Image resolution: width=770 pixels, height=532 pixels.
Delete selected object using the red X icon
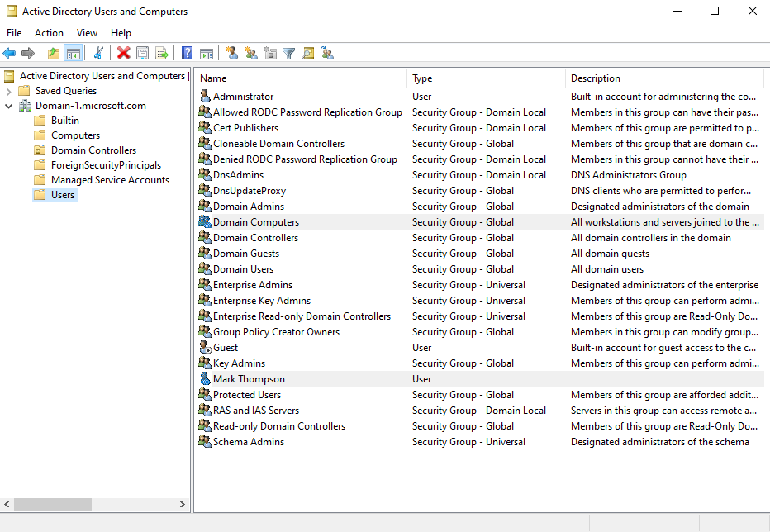[123, 53]
